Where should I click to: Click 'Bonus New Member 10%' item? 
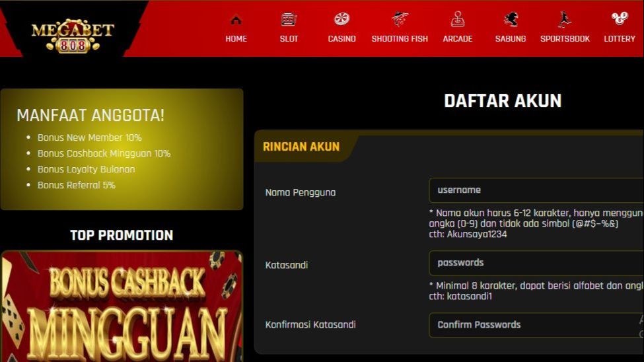90,137
